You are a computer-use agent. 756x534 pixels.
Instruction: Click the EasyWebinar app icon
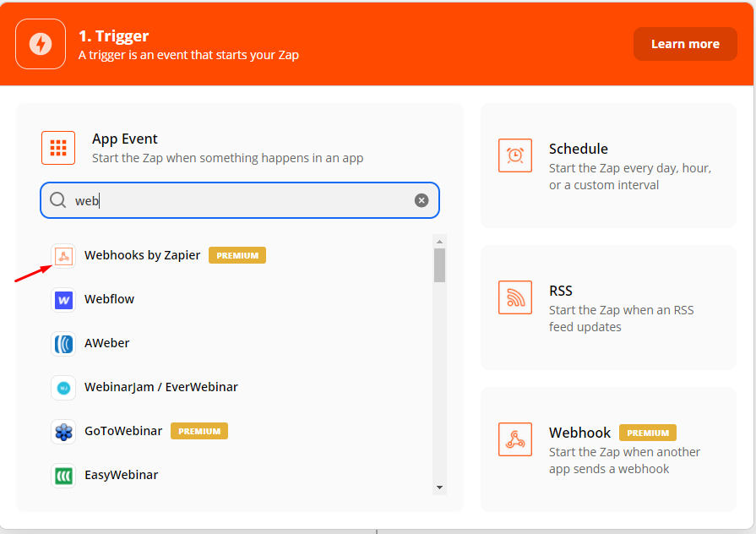pyautogui.click(x=63, y=476)
